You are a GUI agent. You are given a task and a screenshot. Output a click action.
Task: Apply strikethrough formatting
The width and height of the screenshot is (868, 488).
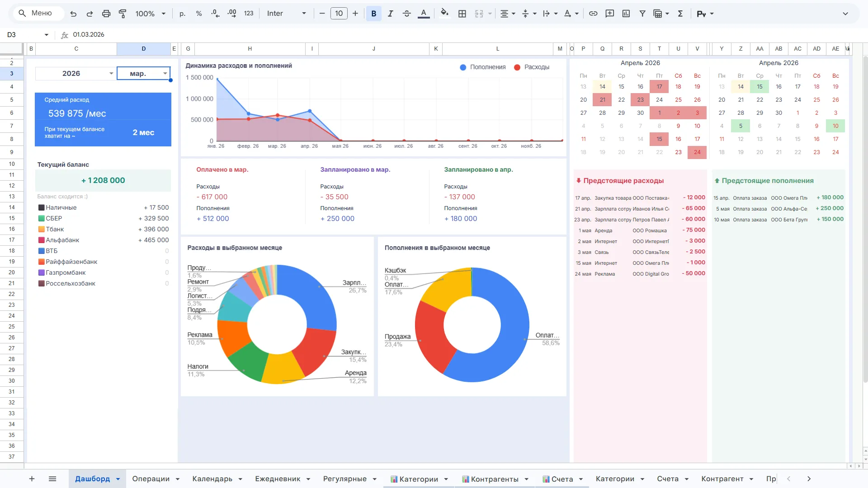(x=407, y=14)
